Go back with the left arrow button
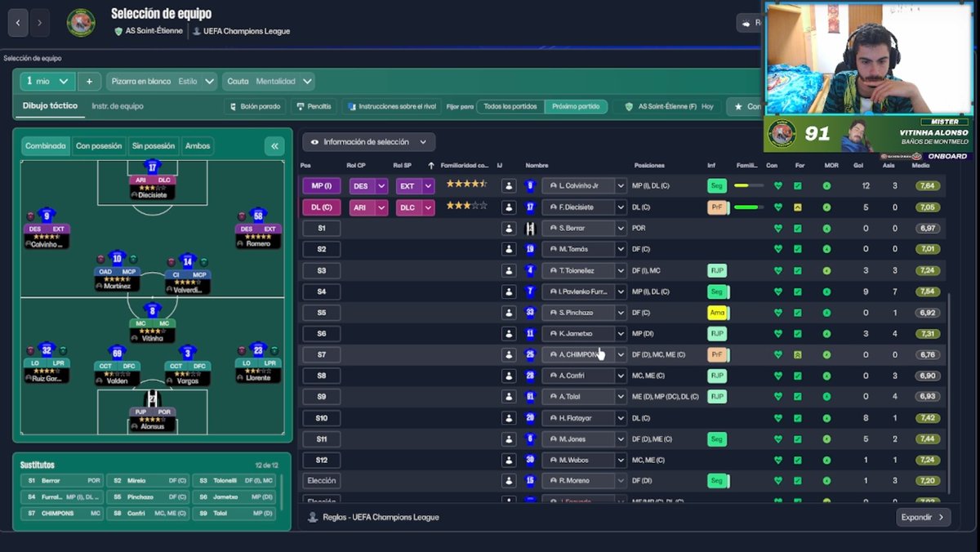Image resolution: width=980 pixels, height=552 pixels. [18, 23]
